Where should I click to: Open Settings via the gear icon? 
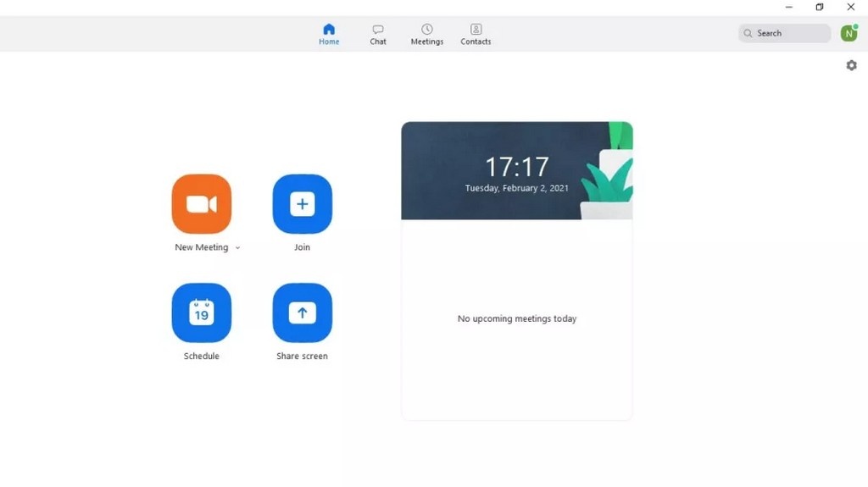pos(851,65)
